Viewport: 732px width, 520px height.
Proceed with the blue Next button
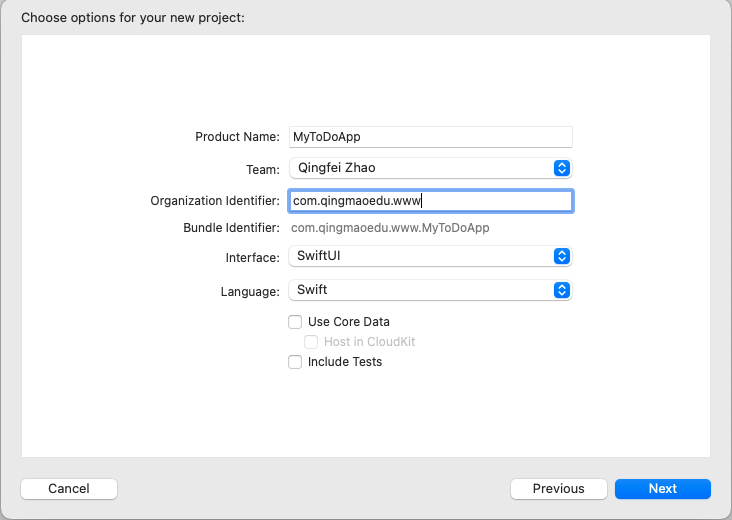coord(662,489)
